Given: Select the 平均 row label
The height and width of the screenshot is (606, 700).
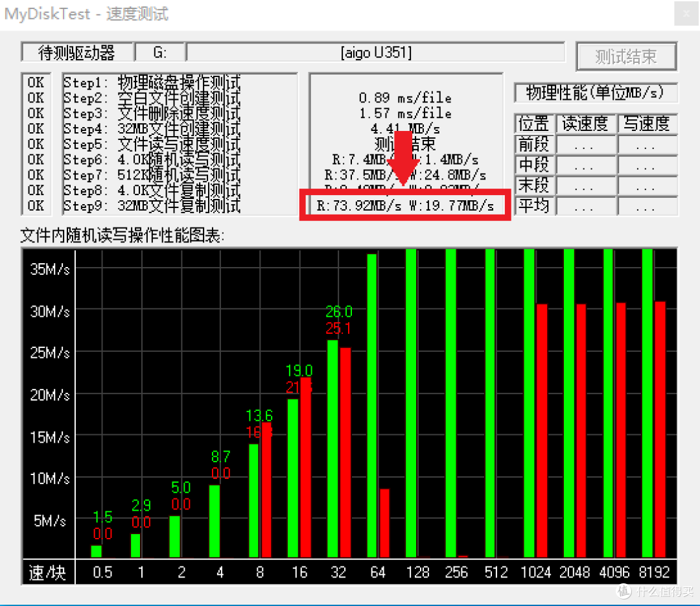Looking at the screenshot, I should [533, 206].
